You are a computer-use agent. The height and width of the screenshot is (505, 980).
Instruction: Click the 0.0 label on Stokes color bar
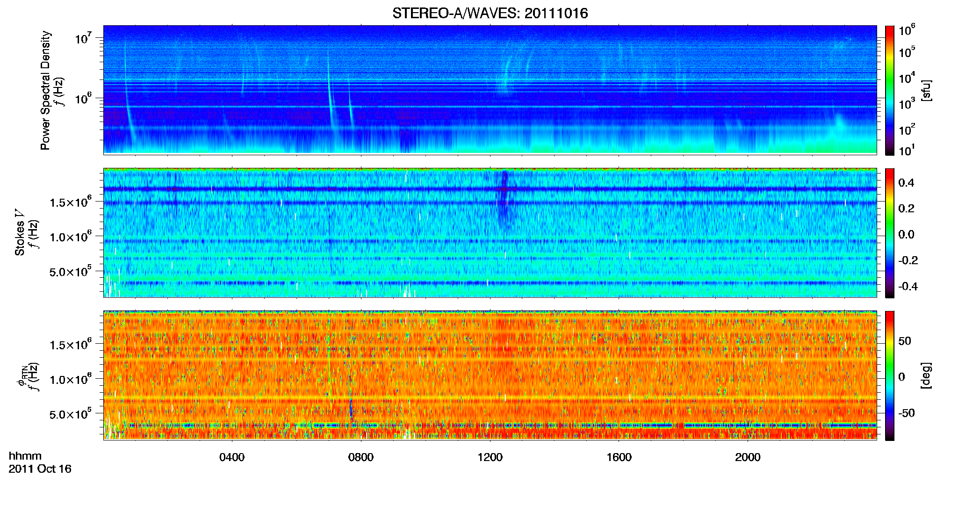(x=906, y=234)
